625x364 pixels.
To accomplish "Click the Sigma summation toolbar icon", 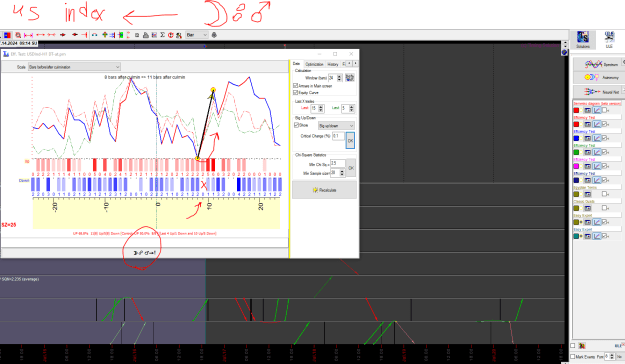I will click(162, 35).
